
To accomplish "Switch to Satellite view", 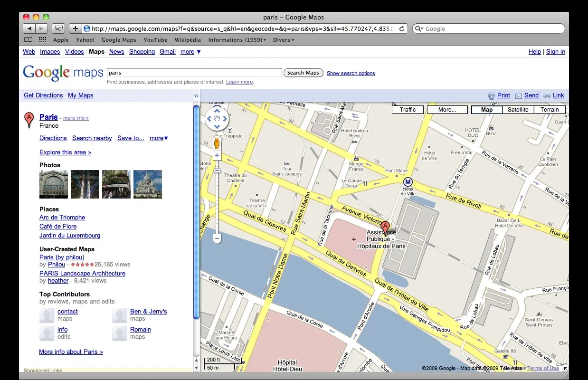I will 518,110.
